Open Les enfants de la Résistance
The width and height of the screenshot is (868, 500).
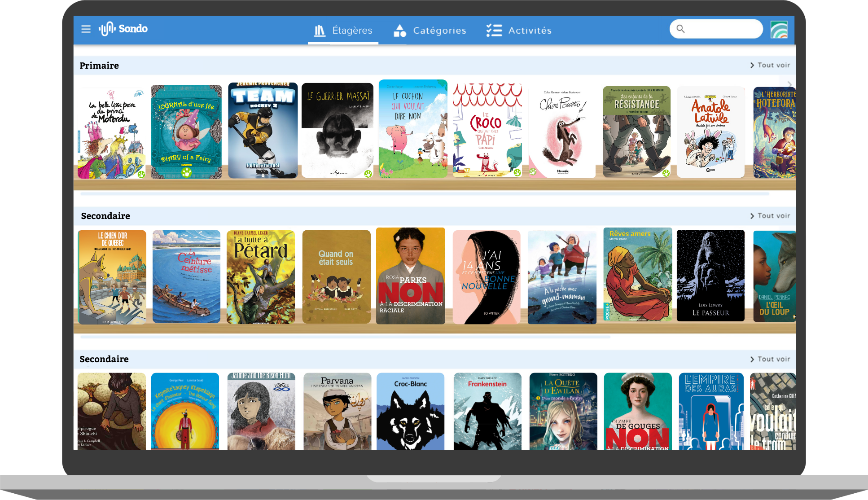click(x=636, y=132)
